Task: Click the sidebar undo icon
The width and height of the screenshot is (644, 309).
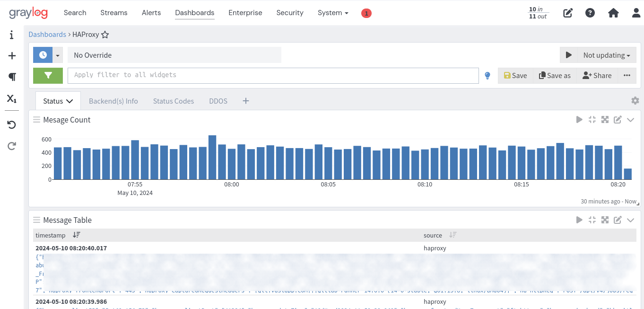Action: click(12, 125)
